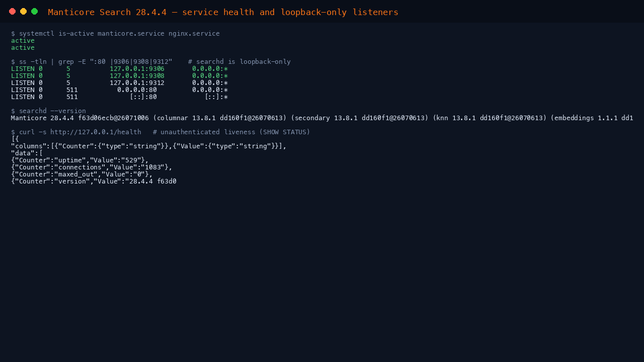
Task: Click the connections counter value 1083 line
Action: tap(92, 167)
